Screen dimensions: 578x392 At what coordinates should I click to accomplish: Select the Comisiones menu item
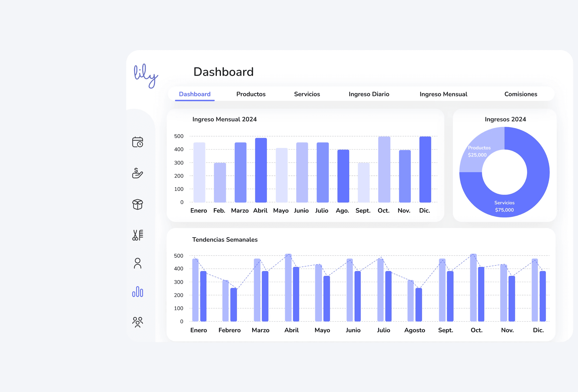tap(521, 94)
